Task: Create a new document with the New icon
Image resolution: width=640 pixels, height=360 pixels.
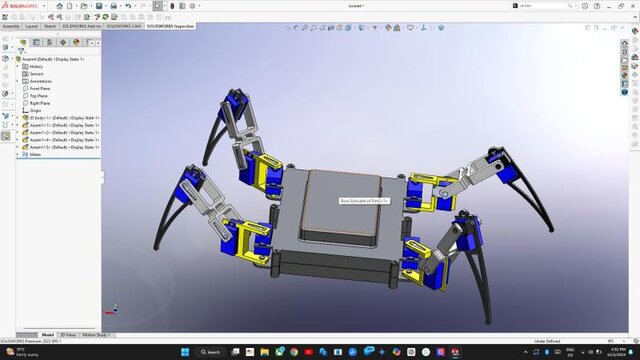Action: [x=70, y=6]
